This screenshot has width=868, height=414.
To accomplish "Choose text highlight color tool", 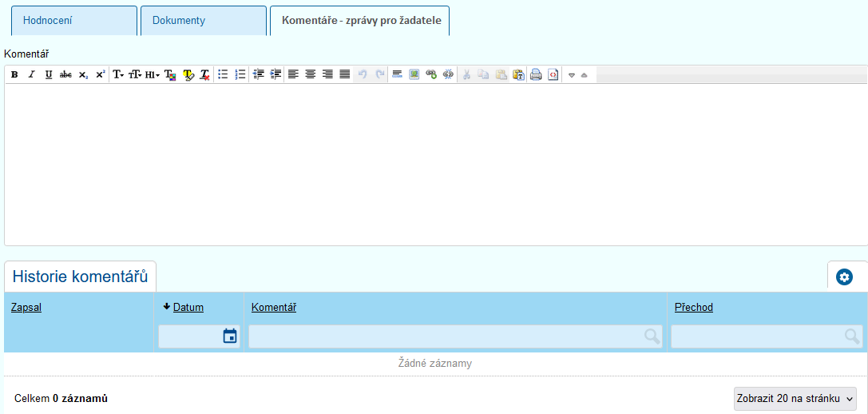I will (x=188, y=75).
